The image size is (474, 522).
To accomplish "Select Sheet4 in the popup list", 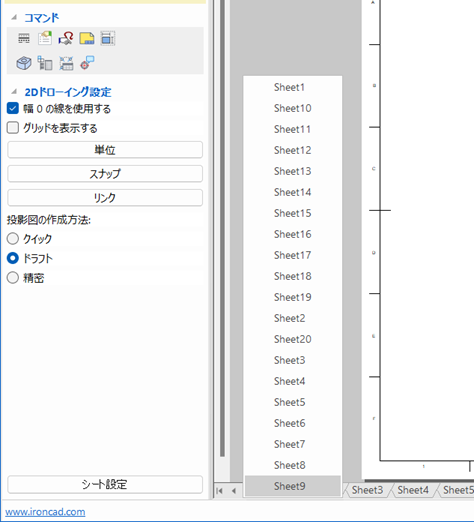I will point(293,381).
